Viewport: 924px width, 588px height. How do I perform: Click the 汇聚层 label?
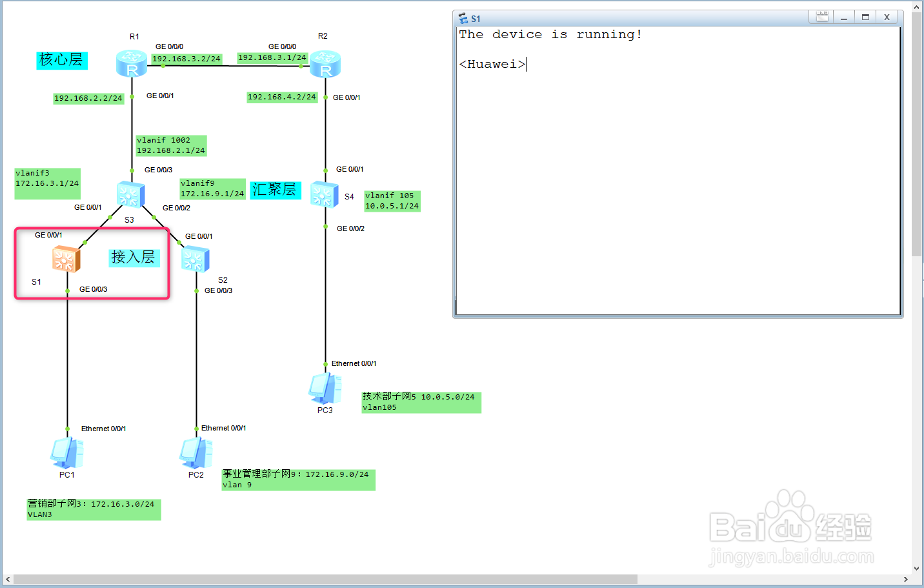275,190
